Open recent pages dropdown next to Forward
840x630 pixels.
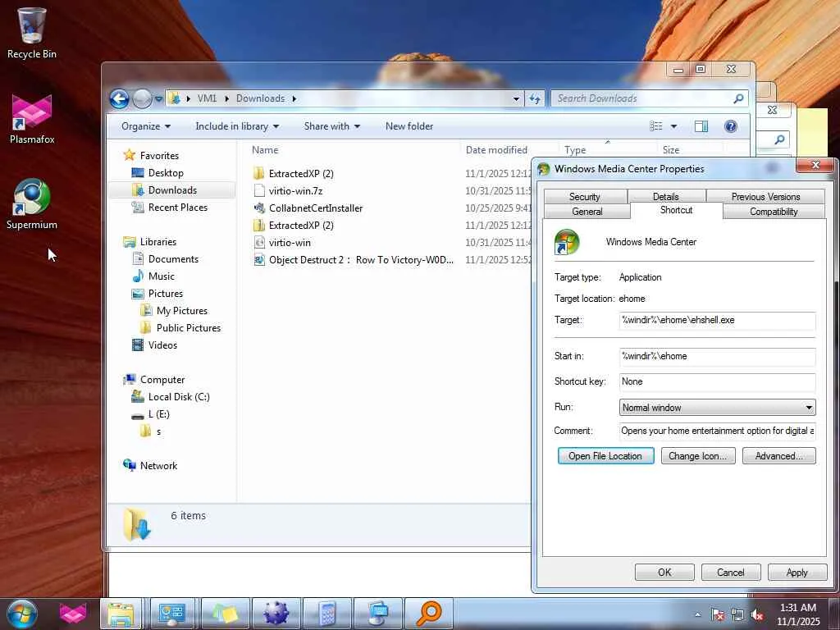[x=158, y=99]
